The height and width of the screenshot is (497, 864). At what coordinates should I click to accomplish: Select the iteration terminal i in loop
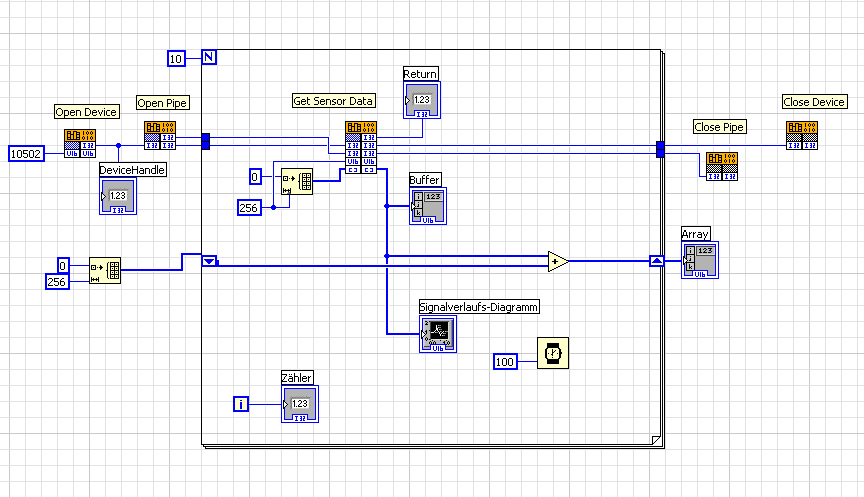(x=241, y=404)
